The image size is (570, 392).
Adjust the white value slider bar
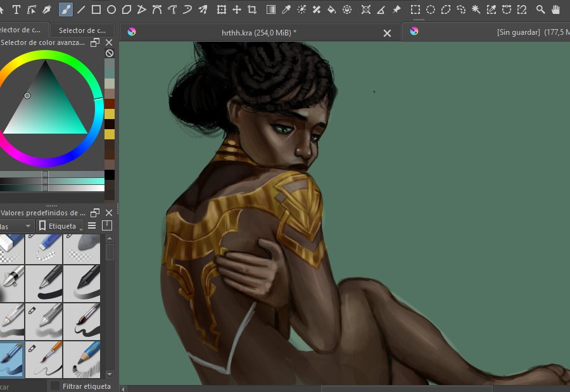point(52,188)
